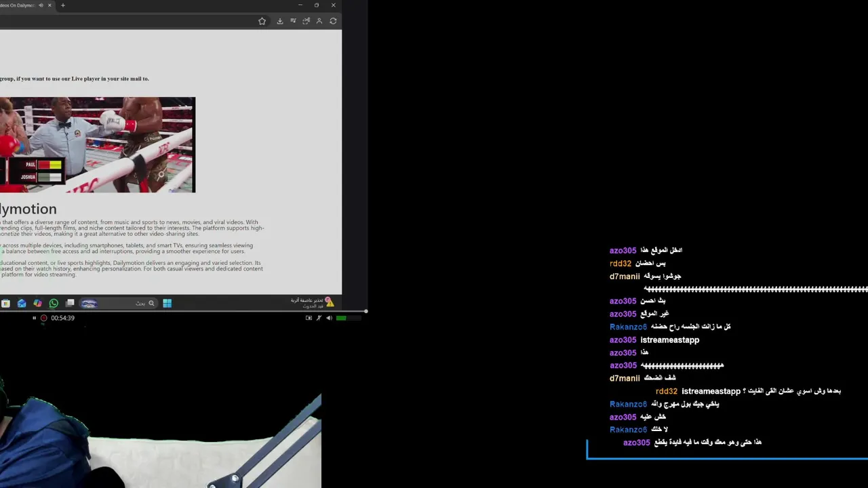Click the red record button
This screenshot has height=488, width=868.
tap(44, 318)
